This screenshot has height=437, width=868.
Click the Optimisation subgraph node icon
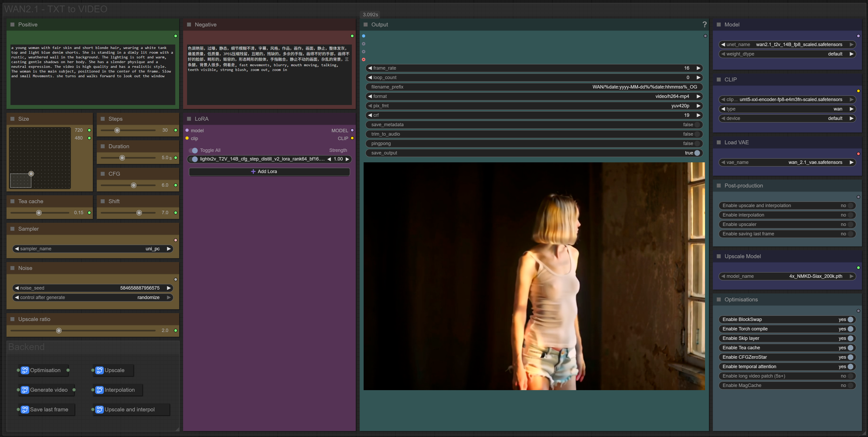pos(25,370)
